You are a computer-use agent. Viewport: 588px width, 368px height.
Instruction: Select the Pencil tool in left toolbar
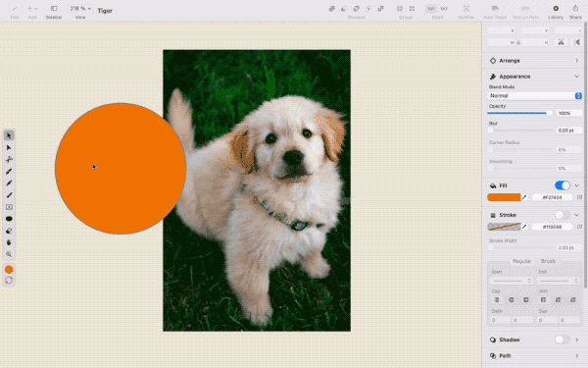(x=9, y=184)
